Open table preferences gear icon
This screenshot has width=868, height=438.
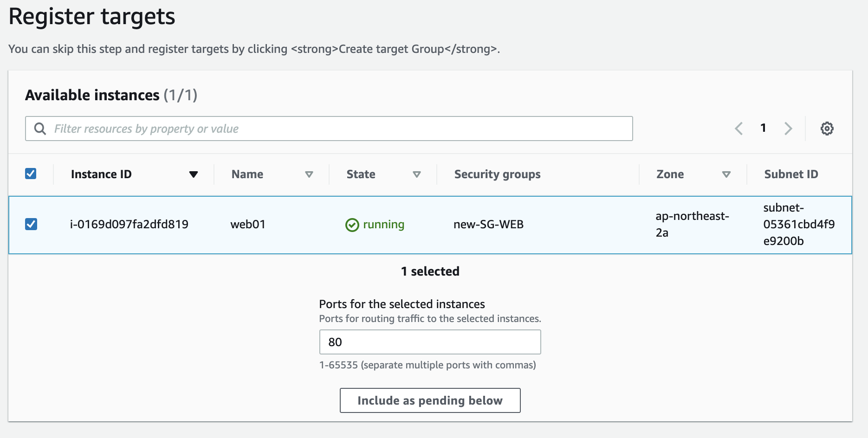(x=827, y=129)
